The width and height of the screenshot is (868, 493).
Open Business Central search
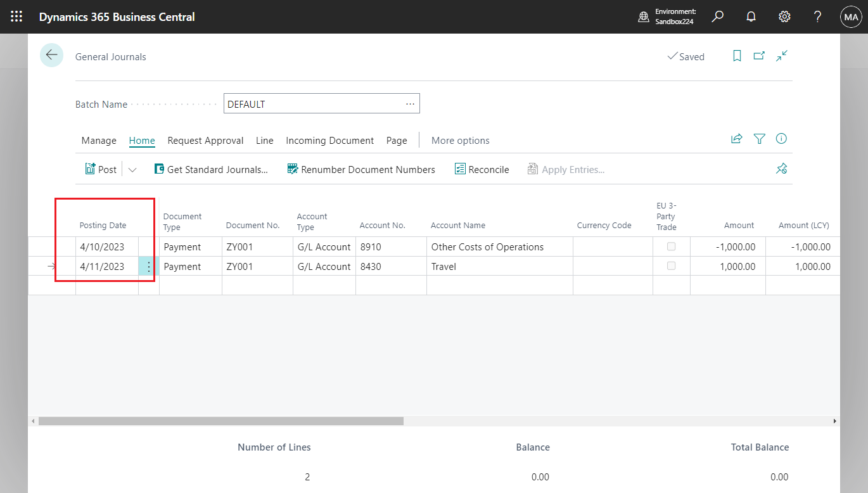717,16
